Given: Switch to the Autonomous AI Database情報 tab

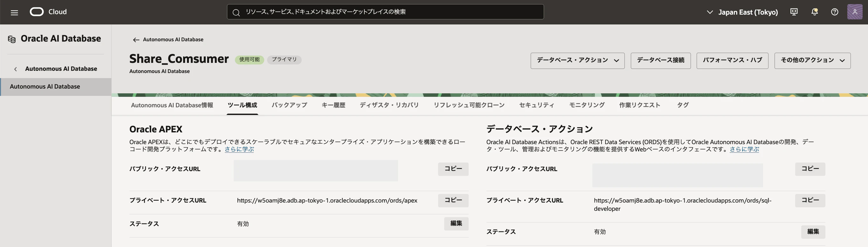Looking at the screenshot, I should coord(172,105).
